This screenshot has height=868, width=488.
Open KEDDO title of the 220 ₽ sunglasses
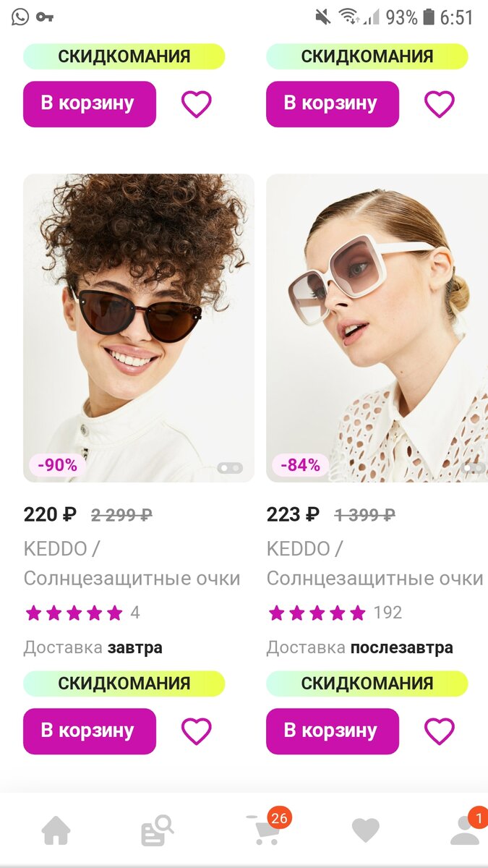pos(132,563)
